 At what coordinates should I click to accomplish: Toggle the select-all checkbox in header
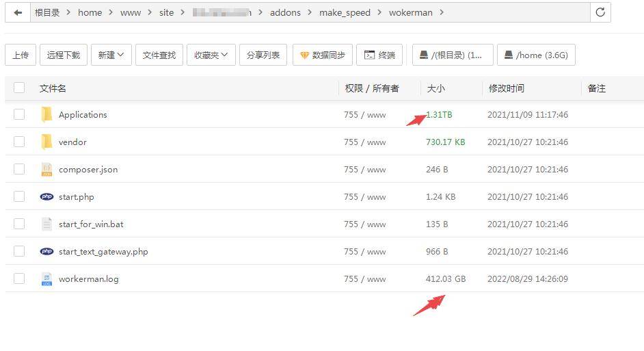pos(19,88)
